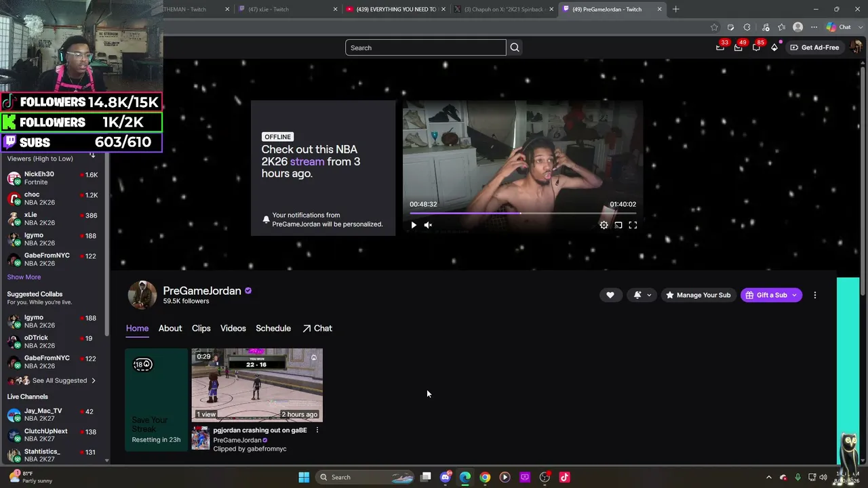Open the browser extensions puzzle icon
The image size is (868, 488).
(747, 27)
